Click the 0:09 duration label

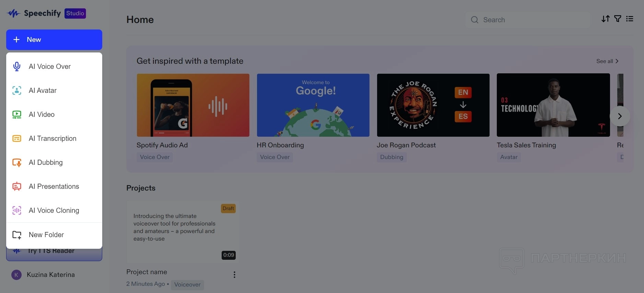click(229, 255)
